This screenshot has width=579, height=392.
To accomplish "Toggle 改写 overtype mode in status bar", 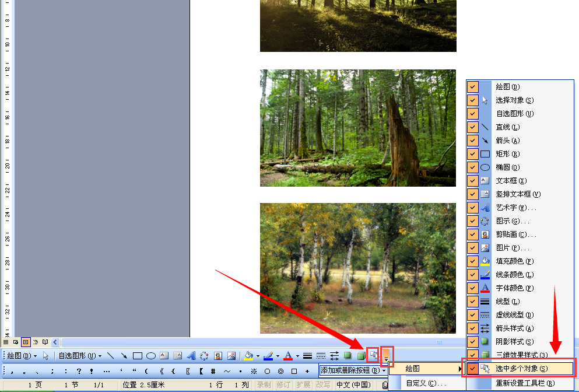I will click(x=322, y=385).
